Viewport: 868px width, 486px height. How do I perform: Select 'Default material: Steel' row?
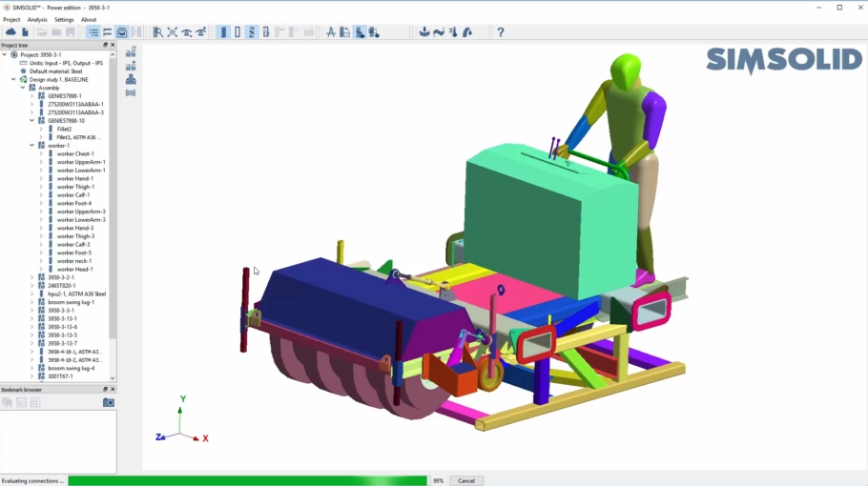[55, 71]
